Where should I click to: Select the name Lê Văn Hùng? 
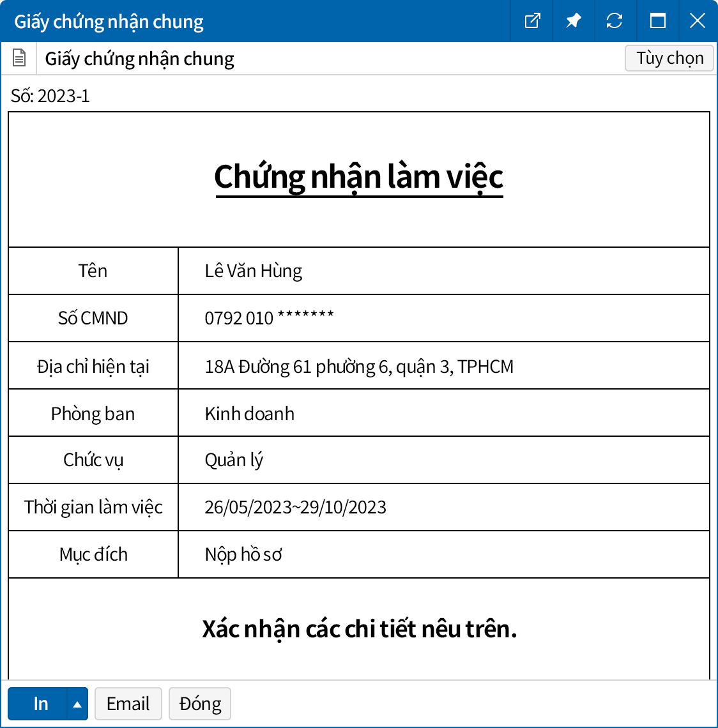[254, 271]
